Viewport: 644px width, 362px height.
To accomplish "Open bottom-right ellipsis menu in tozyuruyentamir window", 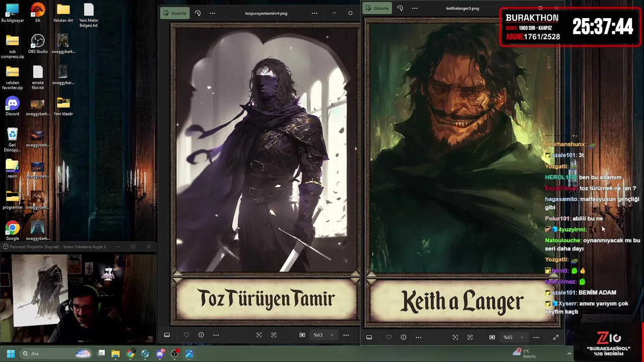I will (x=346, y=335).
